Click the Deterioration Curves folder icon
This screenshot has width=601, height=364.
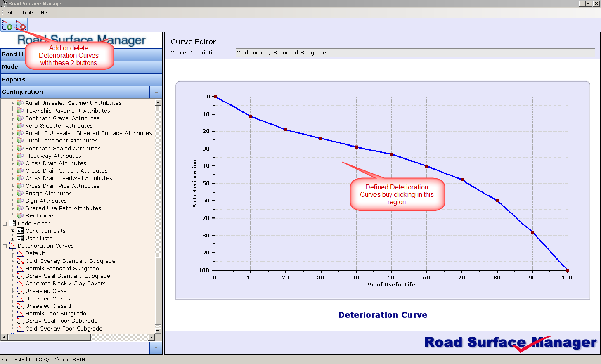coord(12,246)
